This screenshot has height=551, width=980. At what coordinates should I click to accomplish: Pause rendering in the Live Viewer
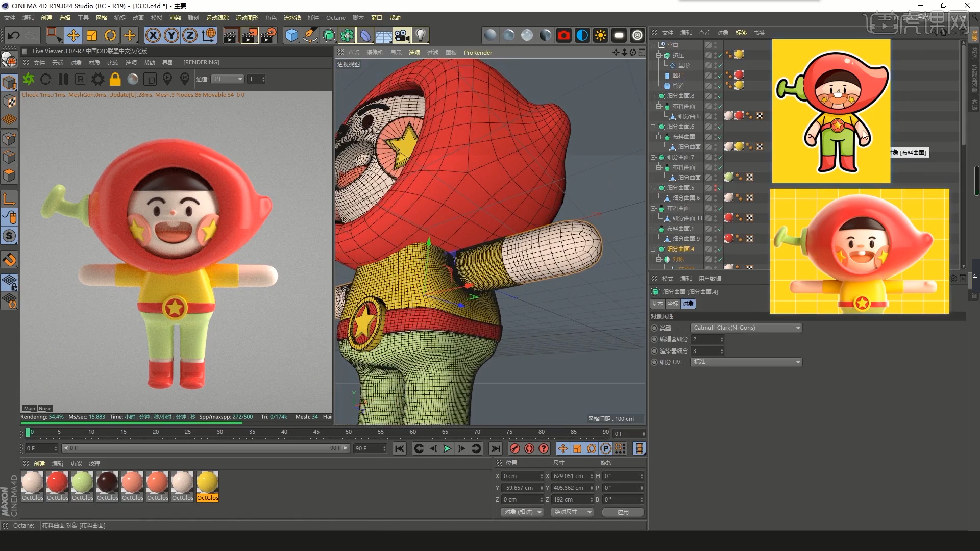(63, 79)
